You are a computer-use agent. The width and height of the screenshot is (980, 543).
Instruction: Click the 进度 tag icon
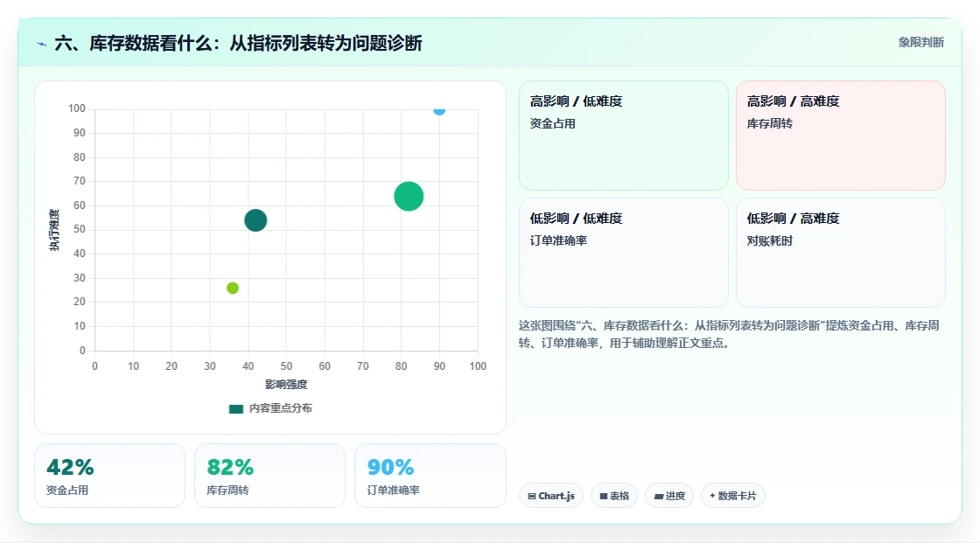(659, 496)
